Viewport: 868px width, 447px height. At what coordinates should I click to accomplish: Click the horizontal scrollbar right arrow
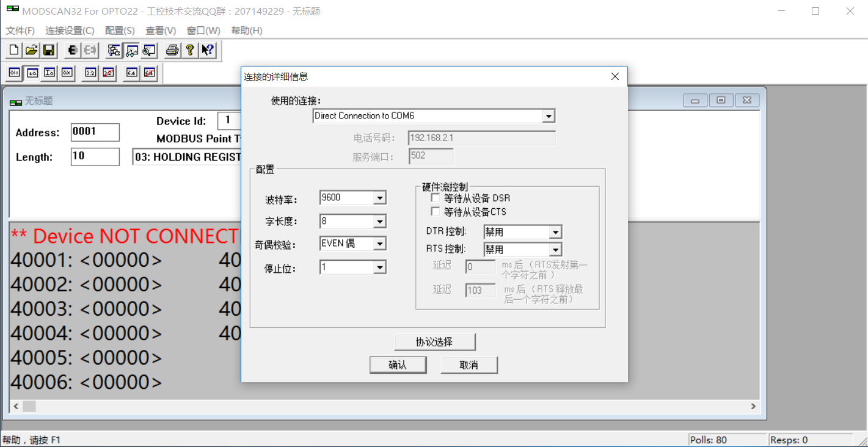(x=753, y=406)
